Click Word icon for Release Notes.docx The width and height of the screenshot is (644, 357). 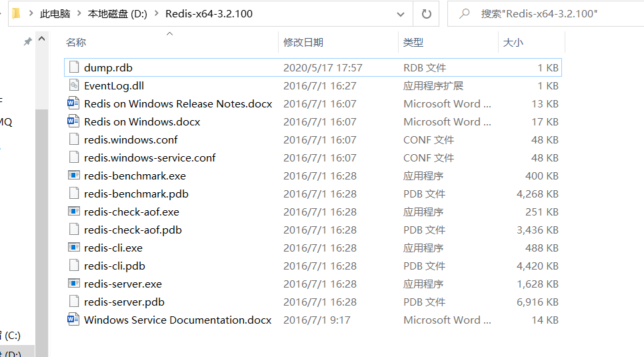(73, 103)
